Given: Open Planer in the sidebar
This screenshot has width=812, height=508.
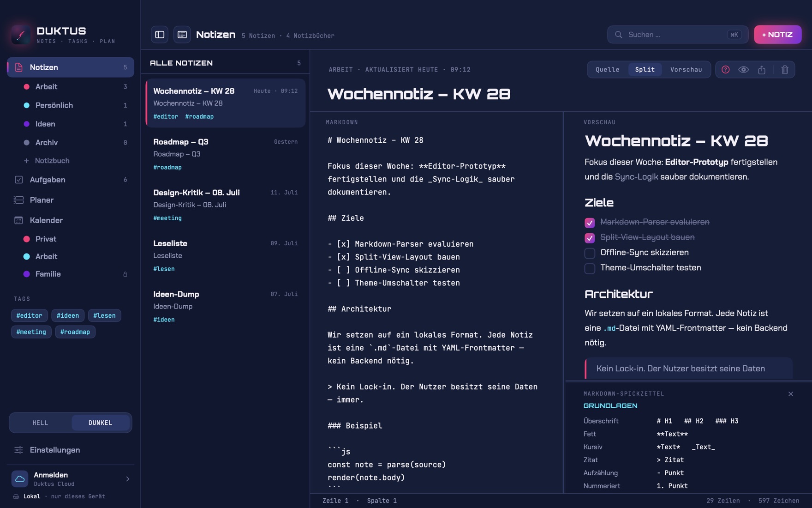Looking at the screenshot, I should [x=71, y=200].
